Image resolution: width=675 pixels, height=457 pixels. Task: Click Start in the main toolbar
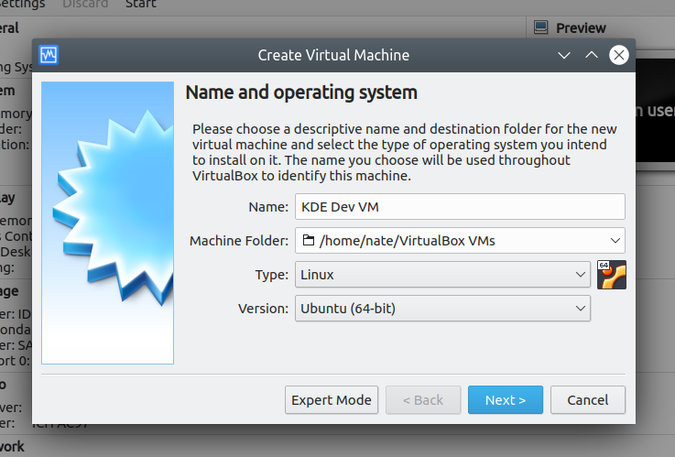pyautogui.click(x=139, y=4)
